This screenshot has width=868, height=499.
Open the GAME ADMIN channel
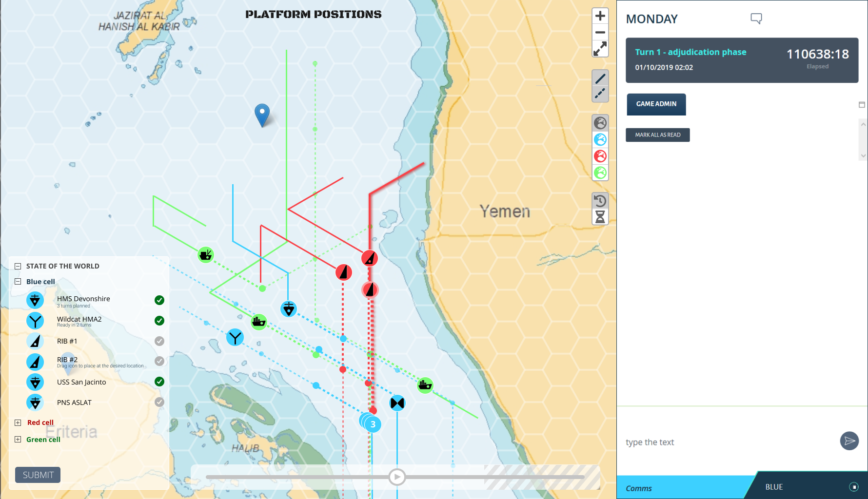coord(656,104)
